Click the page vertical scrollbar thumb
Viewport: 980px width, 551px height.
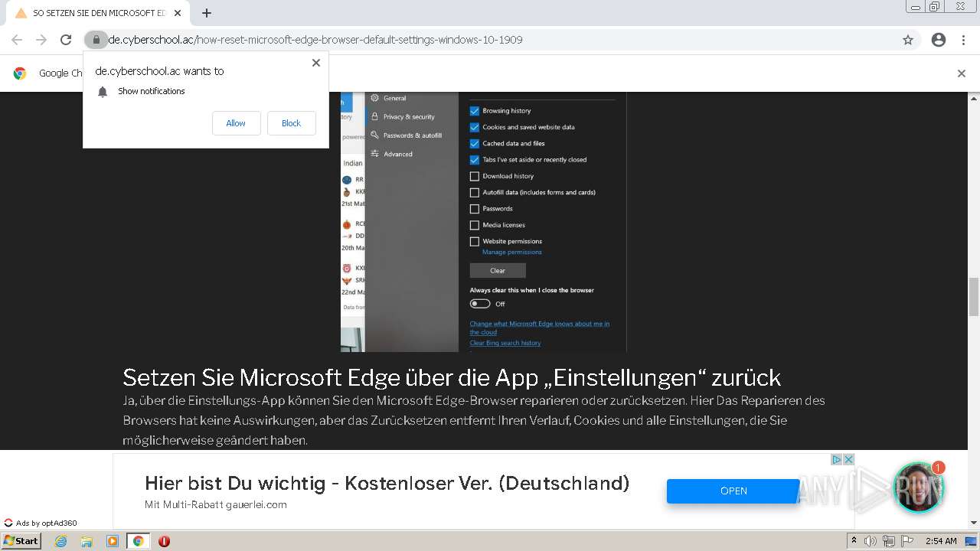pyautogui.click(x=974, y=297)
